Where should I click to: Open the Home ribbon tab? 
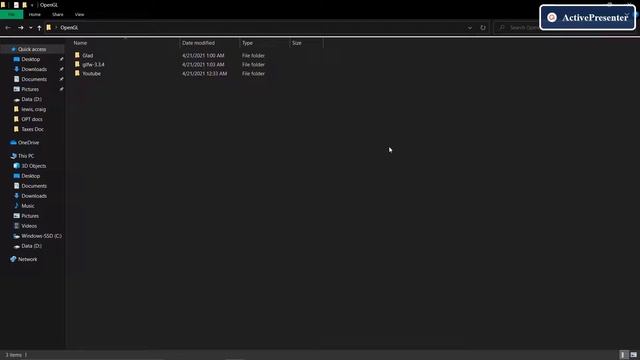pos(35,15)
